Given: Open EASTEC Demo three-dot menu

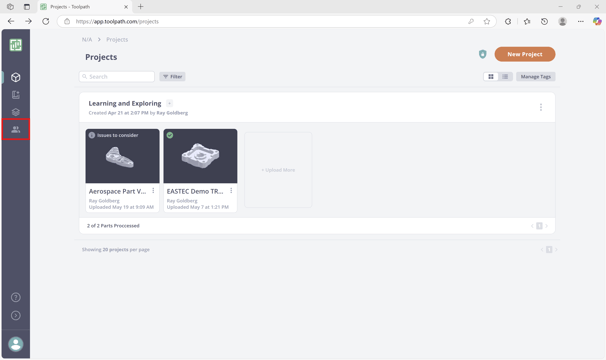Looking at the screenshot, I should tap(231, 191).
